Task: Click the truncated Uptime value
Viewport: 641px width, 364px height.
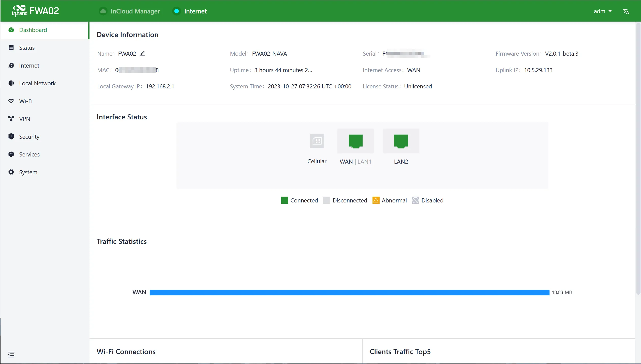Action: point(283,70)
